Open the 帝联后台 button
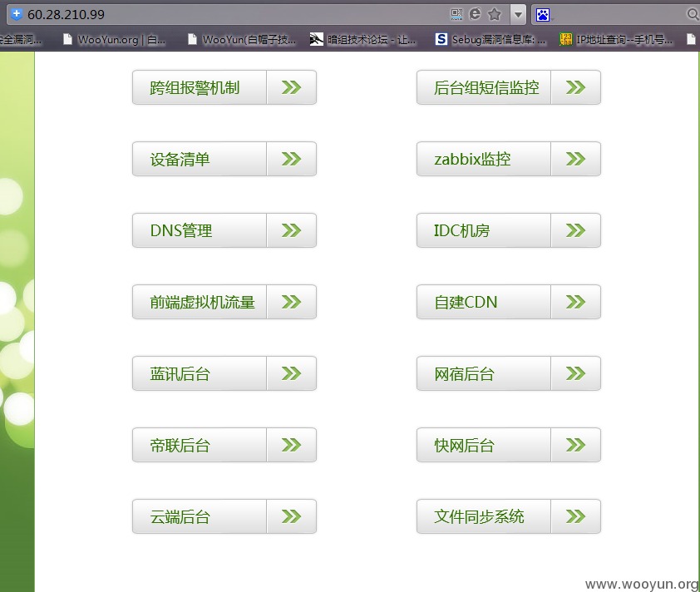The width and height of the screenshot is (700, 592). [x=224, y=445]
